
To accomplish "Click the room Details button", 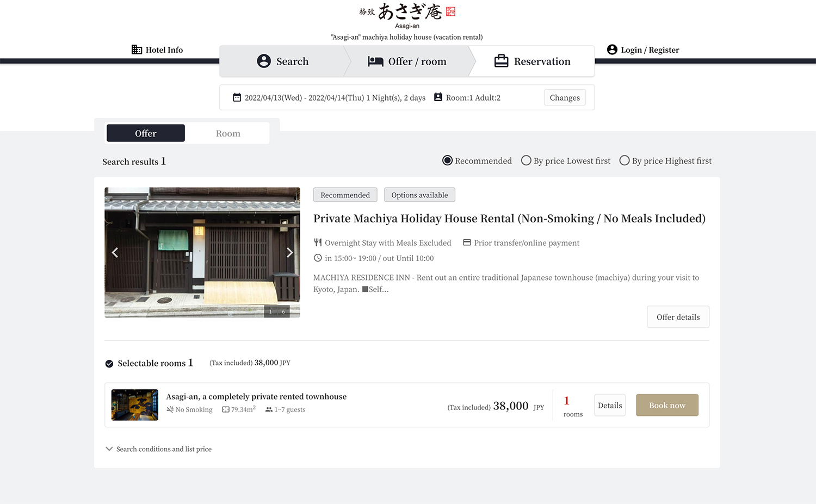I will click(x=610, y=406).
